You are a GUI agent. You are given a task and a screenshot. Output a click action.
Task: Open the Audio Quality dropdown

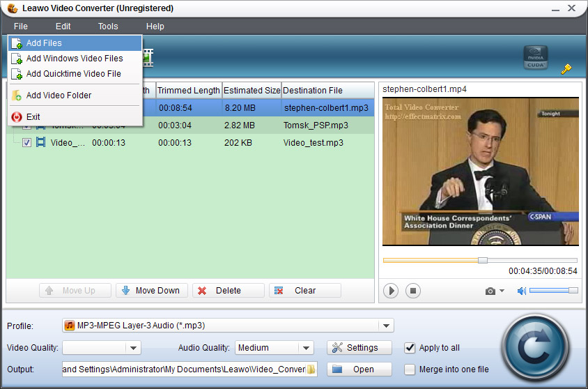[x=306, y=348]
